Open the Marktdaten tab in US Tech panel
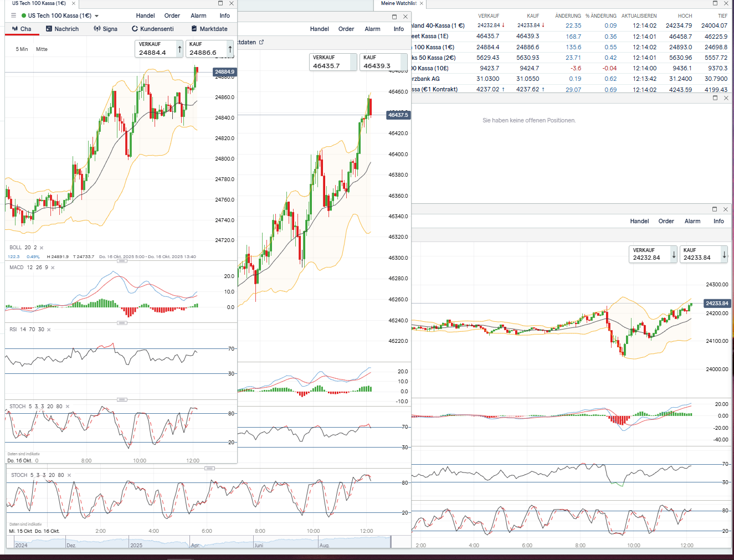The height and width of the screenshot is (560, 734). [209, 29]
